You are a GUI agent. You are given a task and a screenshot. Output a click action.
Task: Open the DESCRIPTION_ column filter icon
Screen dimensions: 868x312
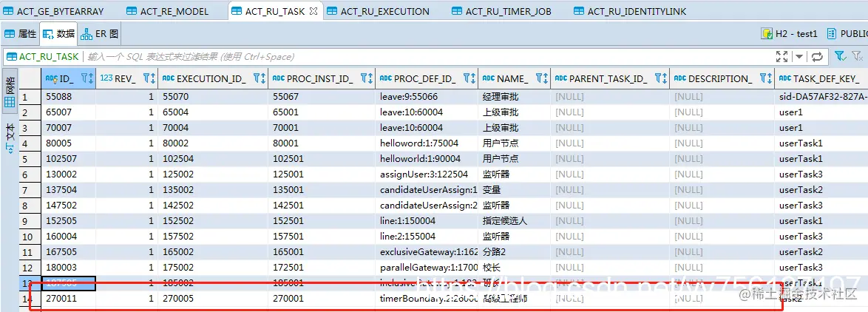tap(763, 78)
